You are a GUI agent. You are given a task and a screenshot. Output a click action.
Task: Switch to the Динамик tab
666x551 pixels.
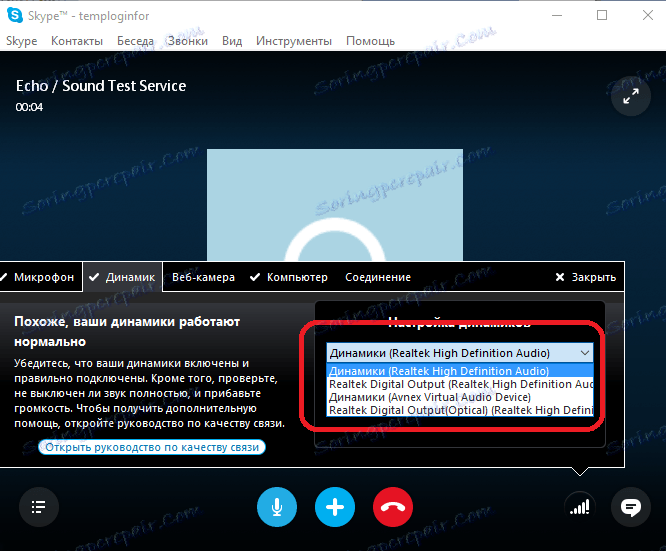122,277
